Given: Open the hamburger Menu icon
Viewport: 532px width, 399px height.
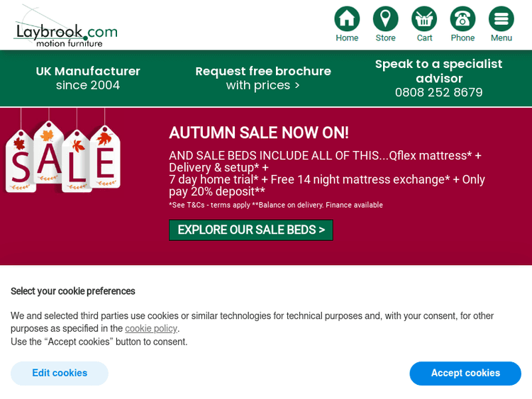Looking at the screenshot, I should 501,19.
